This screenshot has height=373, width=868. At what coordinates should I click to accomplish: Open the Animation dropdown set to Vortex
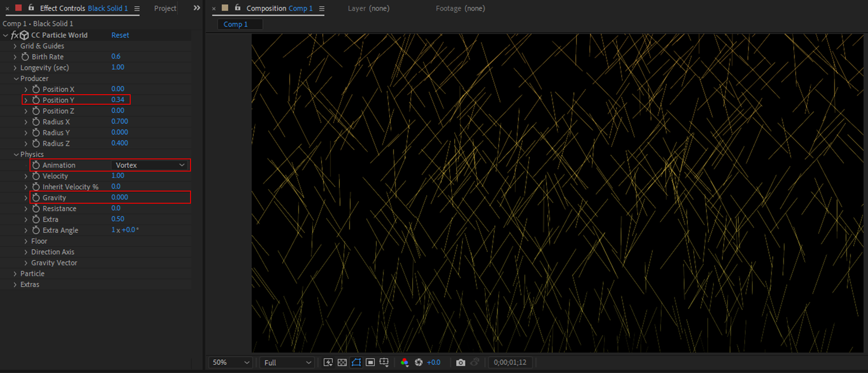click(150, 165)
